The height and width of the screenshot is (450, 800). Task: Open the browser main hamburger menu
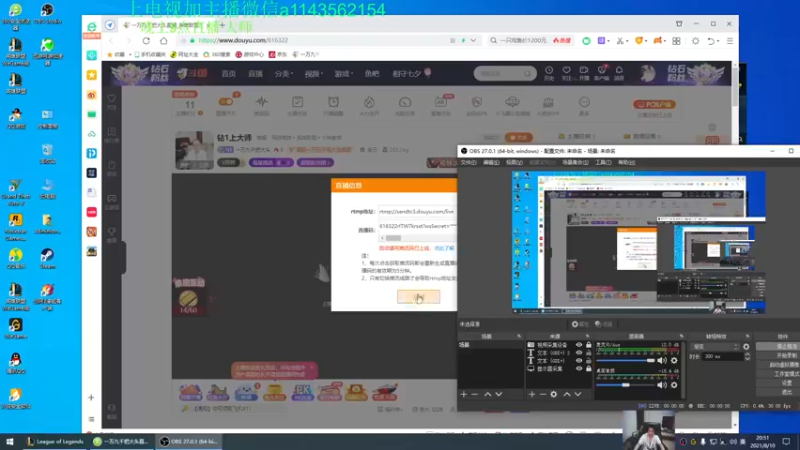click(730, 41)
